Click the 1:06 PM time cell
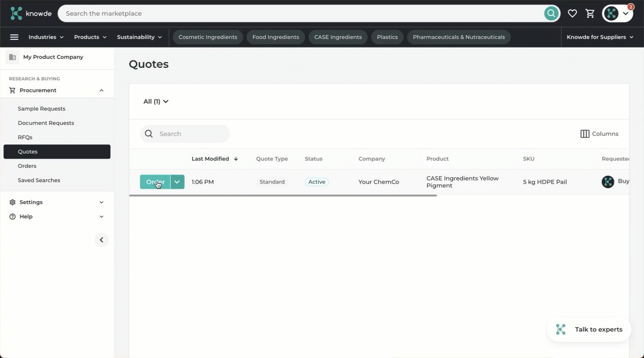Image resolution: width=644 pixels, height=358 pixels. [203, 182]
